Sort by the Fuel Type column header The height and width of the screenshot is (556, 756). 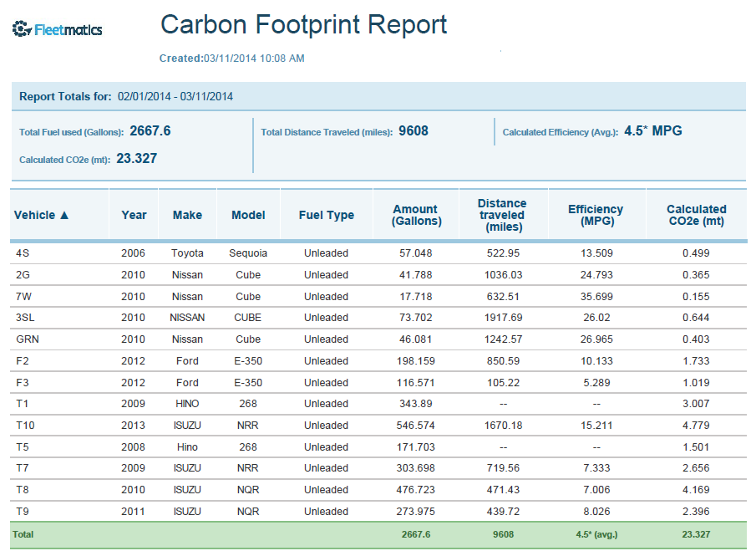[327, 215]
